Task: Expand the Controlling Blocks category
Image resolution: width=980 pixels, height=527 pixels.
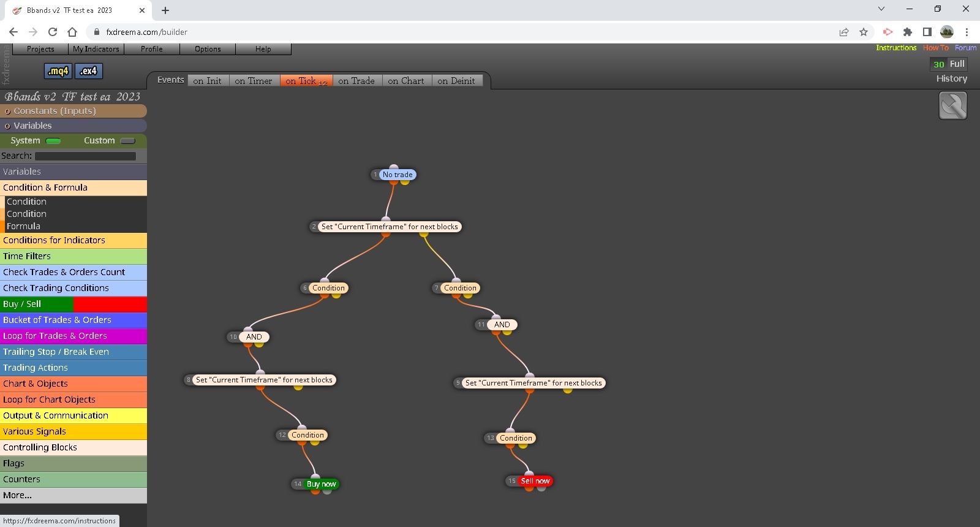Action: click(73, 447)
